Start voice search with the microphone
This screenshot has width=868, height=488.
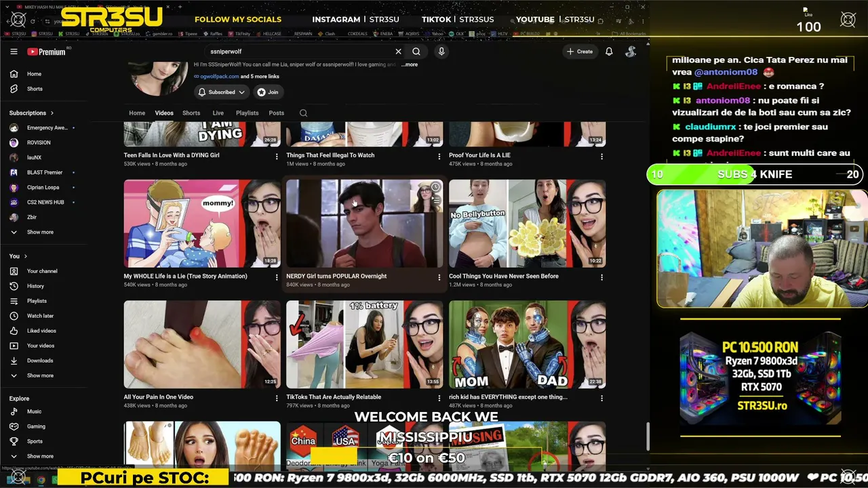coord(441,52)
